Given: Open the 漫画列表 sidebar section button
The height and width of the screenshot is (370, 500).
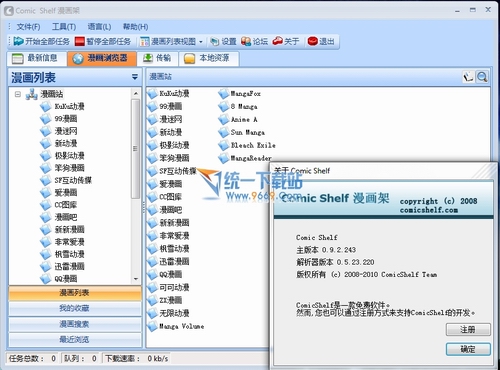Looking at the screenshot, I should [x=75, y=293].
